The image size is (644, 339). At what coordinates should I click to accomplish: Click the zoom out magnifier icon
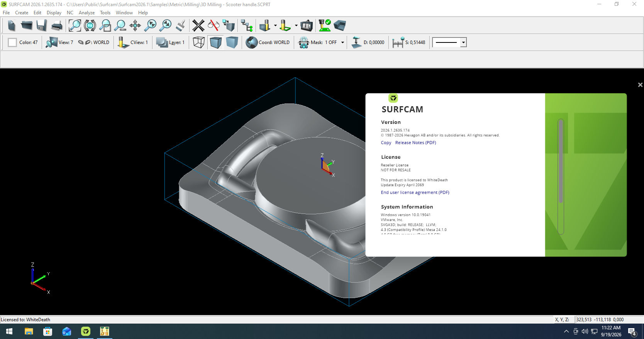[165, 26]
